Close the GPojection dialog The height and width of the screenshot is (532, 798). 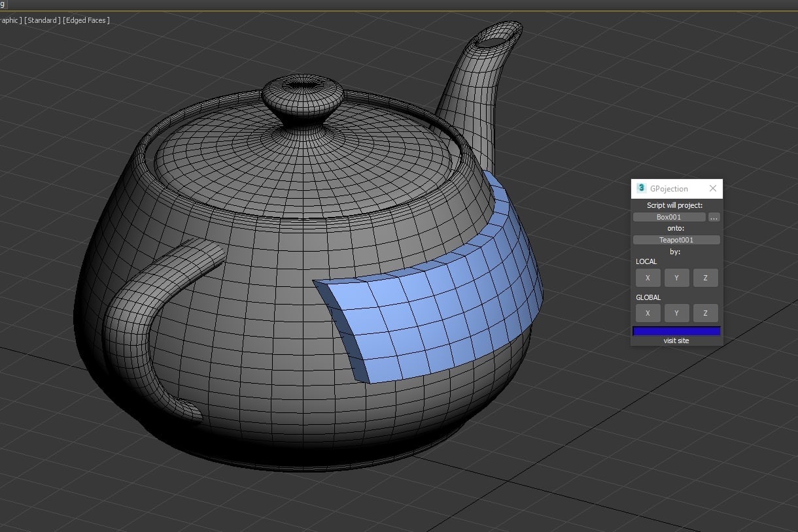(x=713, y=188)
